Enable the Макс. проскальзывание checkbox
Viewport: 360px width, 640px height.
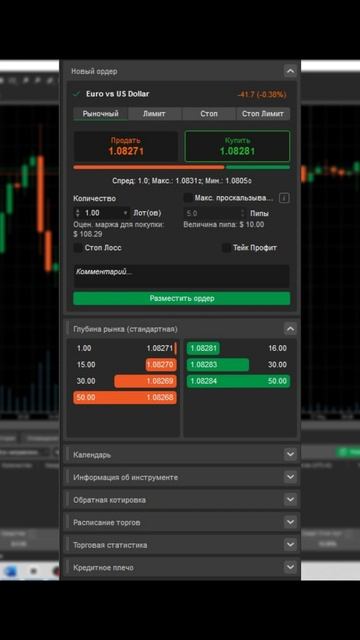tap(188, 198)
